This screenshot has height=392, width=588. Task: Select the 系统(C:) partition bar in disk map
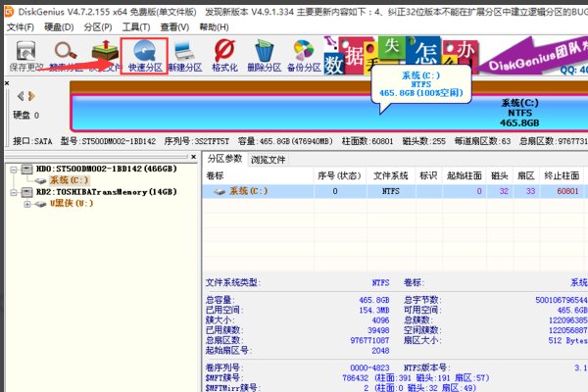pyautogui.click(x=329, y=113)
